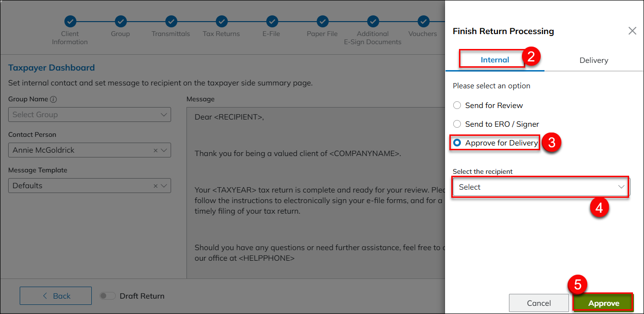The image size is (644, 314).
Task: Close the Finish Return Processing panel
Action: point(632,31)
